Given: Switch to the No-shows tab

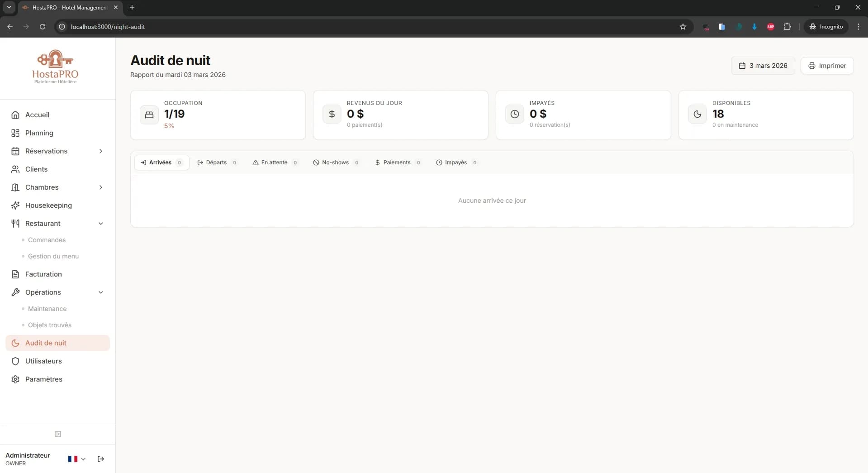Looking at the screenshot, I should click(336, 162).
